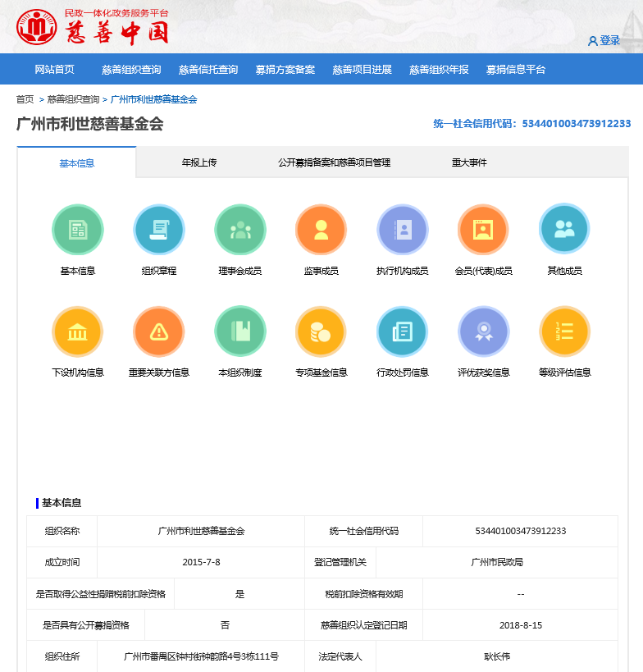Click the 会员(代表)成员 portrait icon
This screenshot has width=643, height=672.
[x=483, y=230]
